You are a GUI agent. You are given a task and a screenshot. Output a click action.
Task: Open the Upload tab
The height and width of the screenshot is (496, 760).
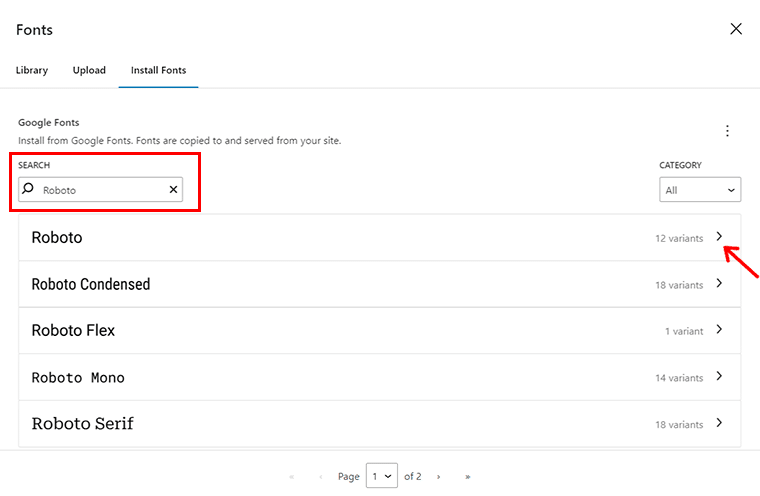89,70
